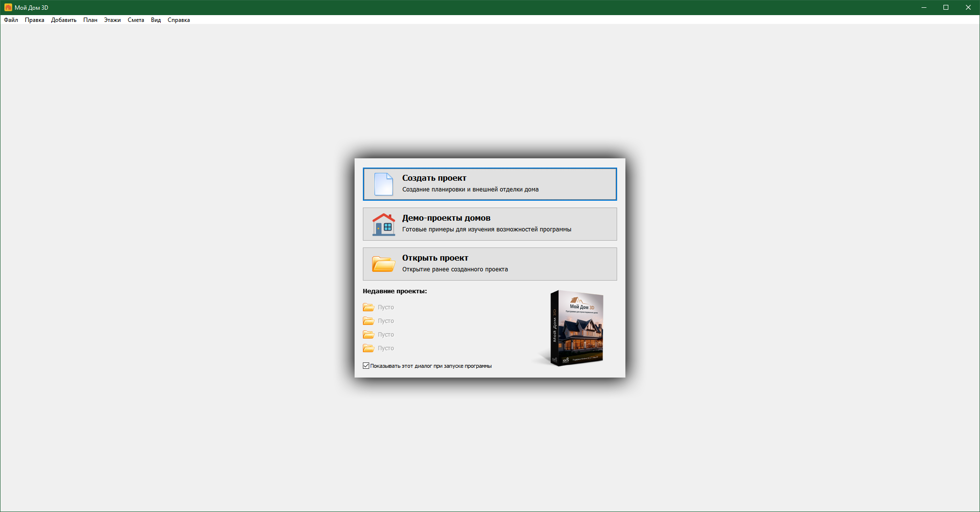Minimize the Мой Дом 3D window

click(923, 7)
